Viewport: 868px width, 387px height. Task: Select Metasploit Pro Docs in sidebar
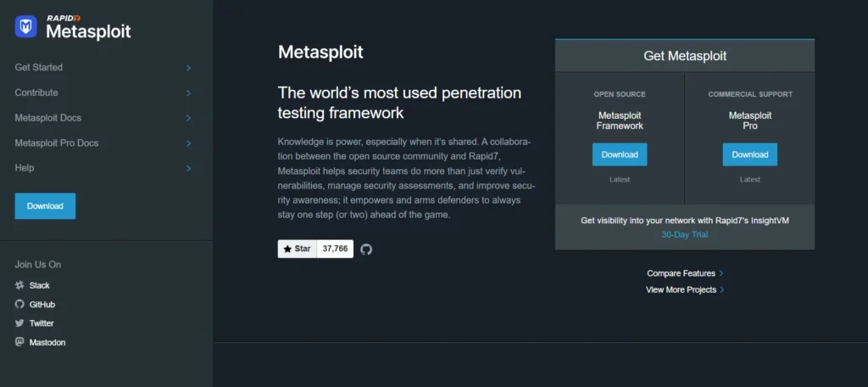(57, 143)
